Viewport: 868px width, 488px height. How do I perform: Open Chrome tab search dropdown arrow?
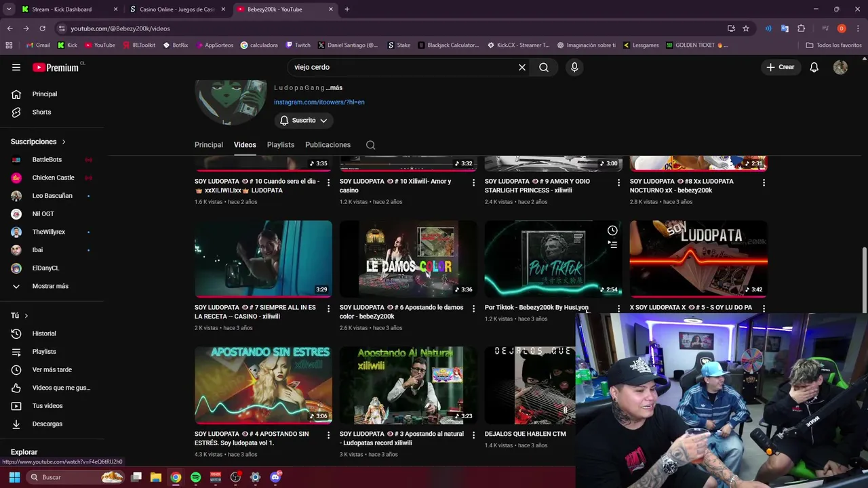click(9, 9)
